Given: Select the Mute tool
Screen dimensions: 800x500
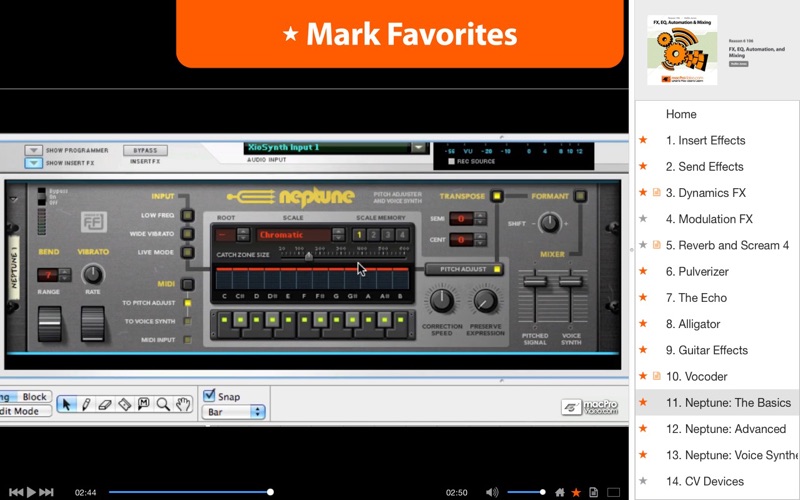Looking at the screenshot, I should point(144,404).
